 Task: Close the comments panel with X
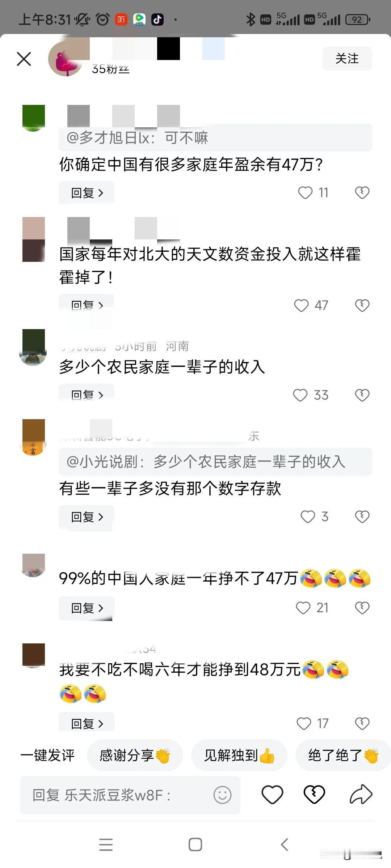[24, 59]
